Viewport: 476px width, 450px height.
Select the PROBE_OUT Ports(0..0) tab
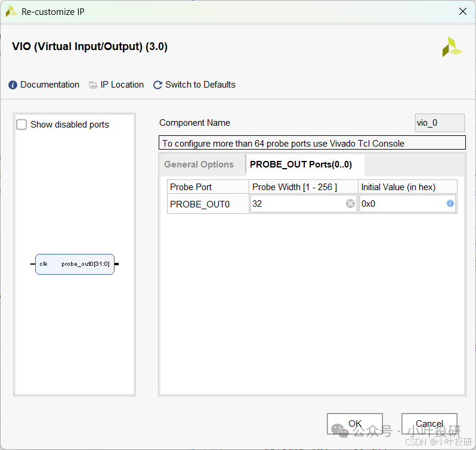(x=301, y=165)
